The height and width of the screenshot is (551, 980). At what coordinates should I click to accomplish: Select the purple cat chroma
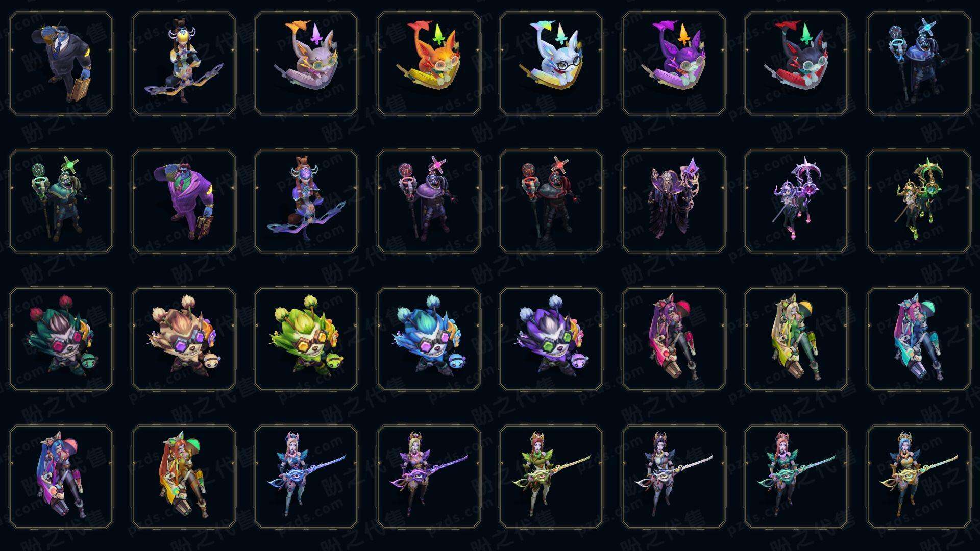click(x=674, y=64)
